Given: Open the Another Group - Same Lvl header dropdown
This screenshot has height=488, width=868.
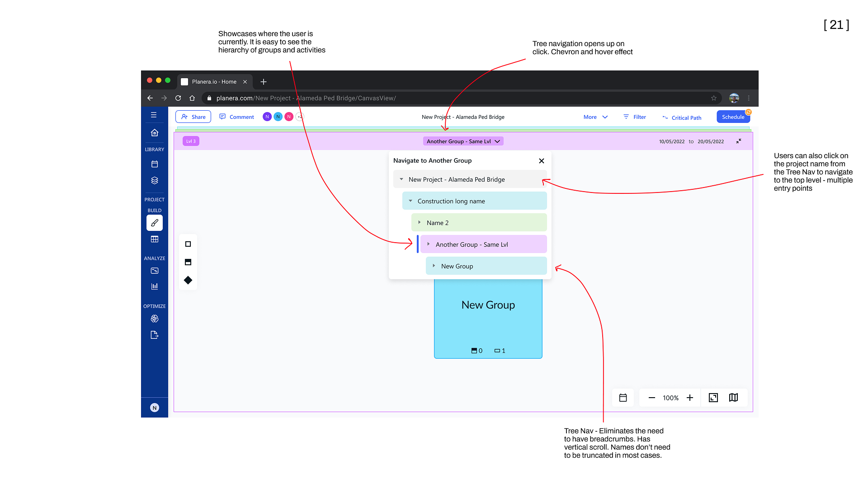Looking at the screenshot, I should click(x=463, y=141).
